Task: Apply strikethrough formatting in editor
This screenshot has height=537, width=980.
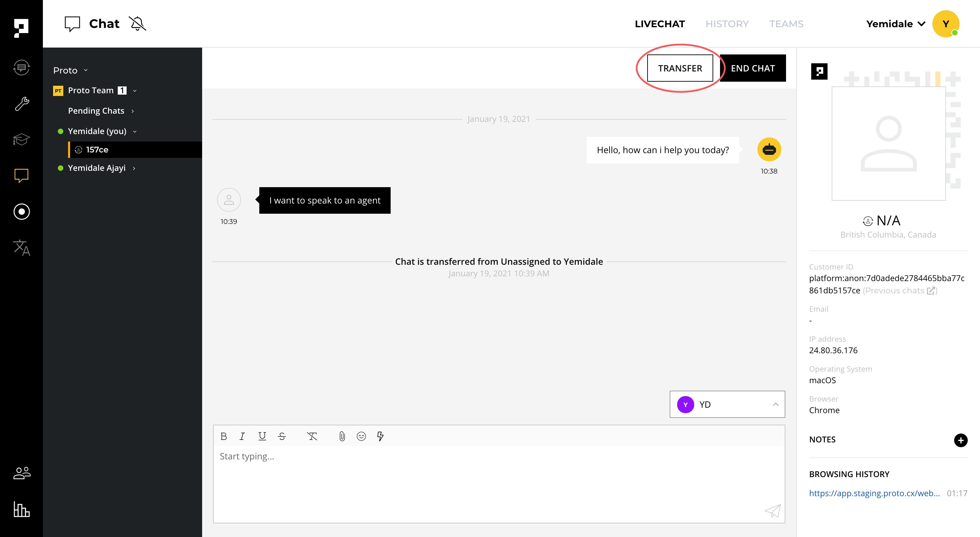Action: (282, 436)
